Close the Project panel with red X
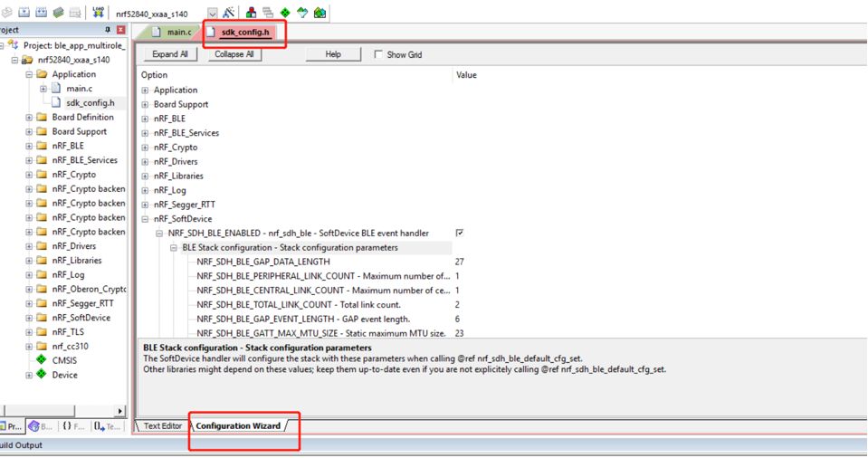868x458 pixels. (121, 30)
